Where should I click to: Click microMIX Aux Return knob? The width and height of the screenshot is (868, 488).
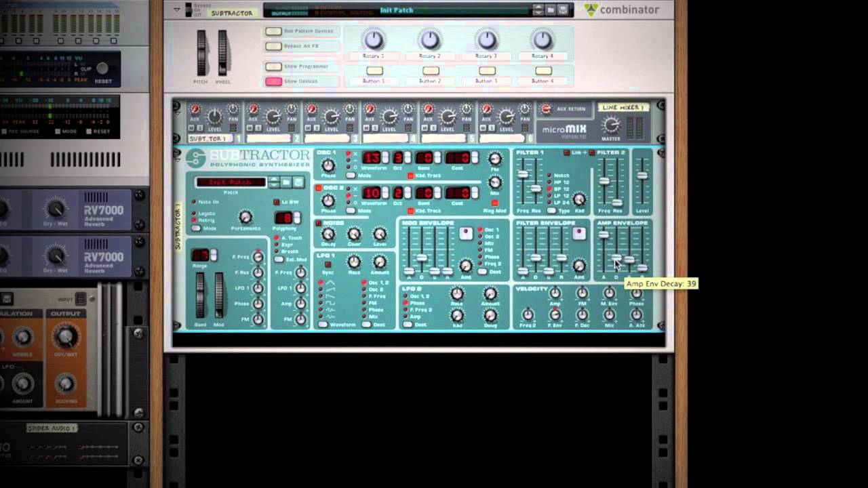tap(546, 109)
